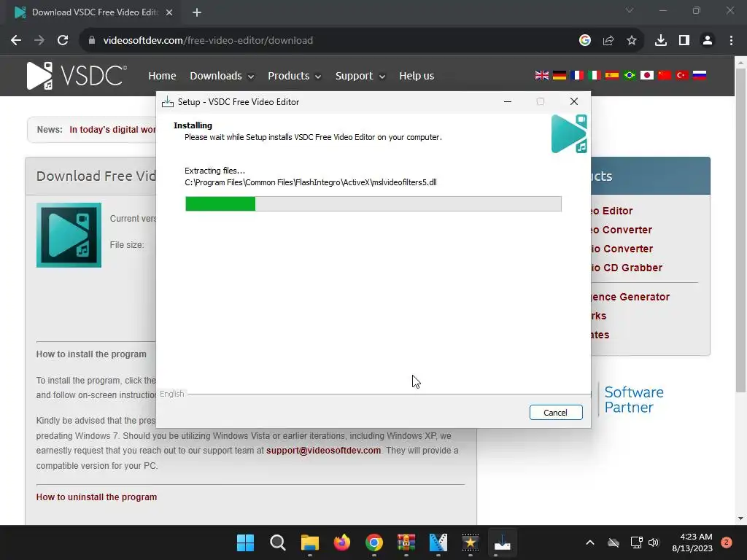Go back to previous page
747x560 pixels.
[x=16, y=41]
